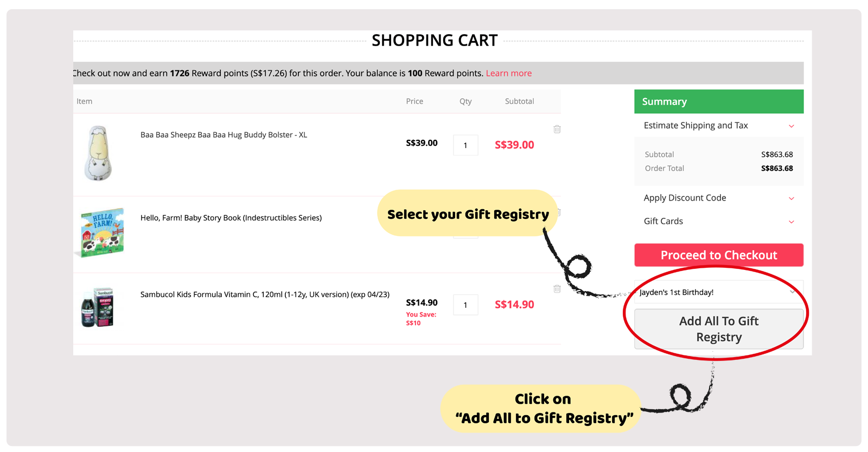Click the bolster quantity input field
868x452 pixels.
[x=465, y=145]
